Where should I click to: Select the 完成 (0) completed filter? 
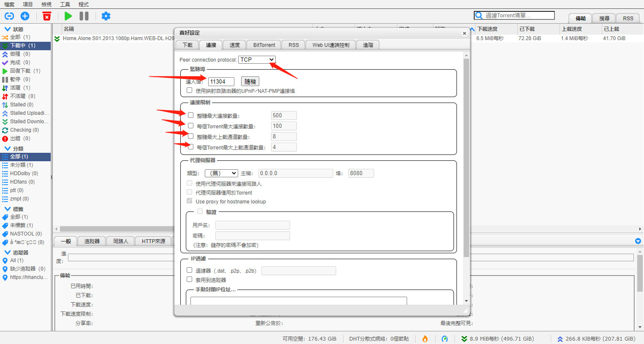25,62
